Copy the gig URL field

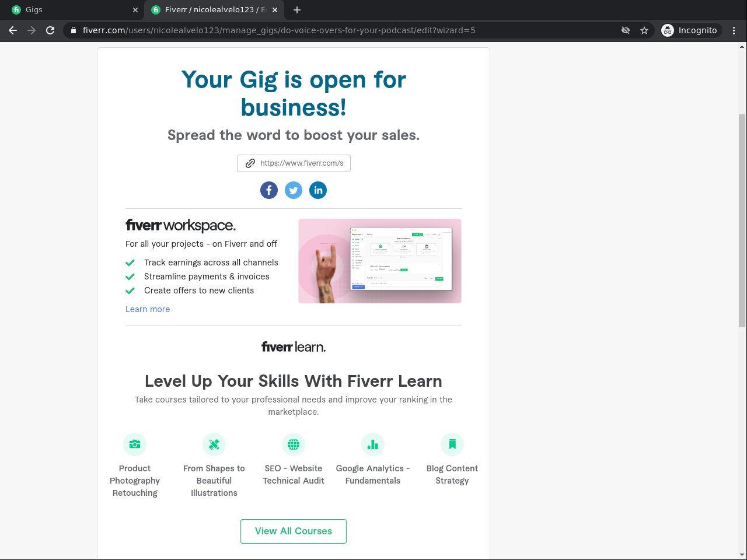point(294,163)
